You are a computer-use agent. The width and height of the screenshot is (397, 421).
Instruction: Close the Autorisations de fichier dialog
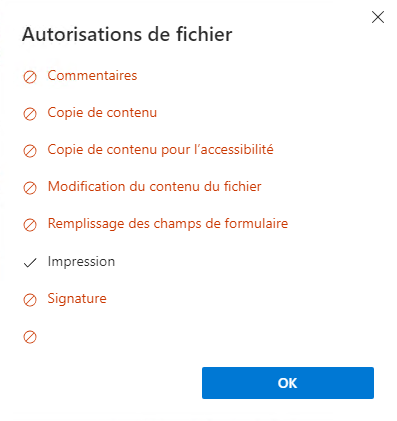pyautogui.click(x=378, y=17)
